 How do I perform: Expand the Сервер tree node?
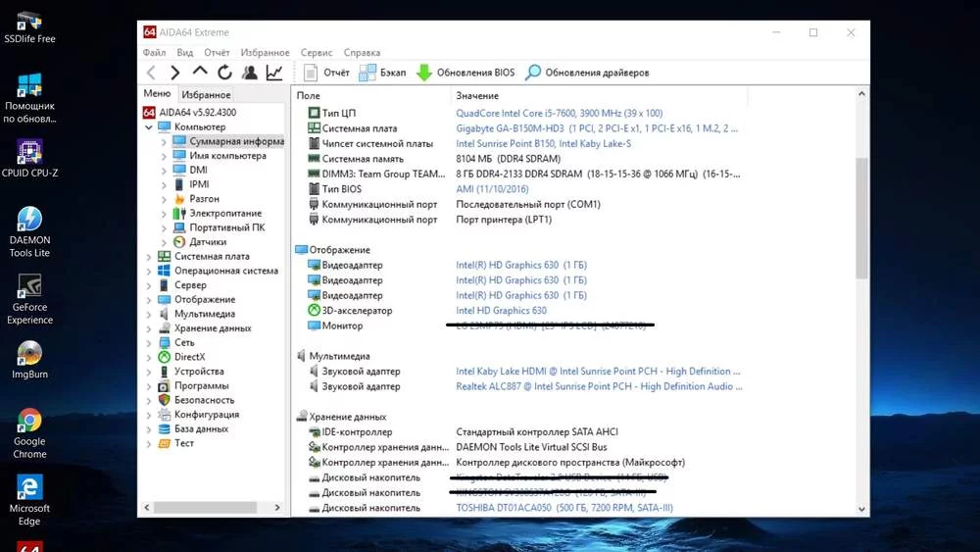149,285
